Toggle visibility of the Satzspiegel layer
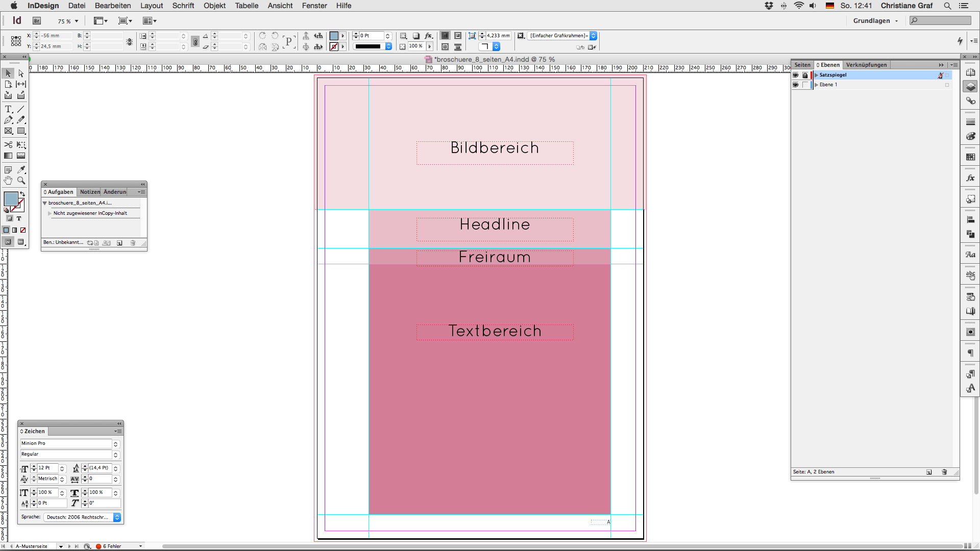Image resolution: width=980 pixels, height=551 pixels. click(796, 75)
